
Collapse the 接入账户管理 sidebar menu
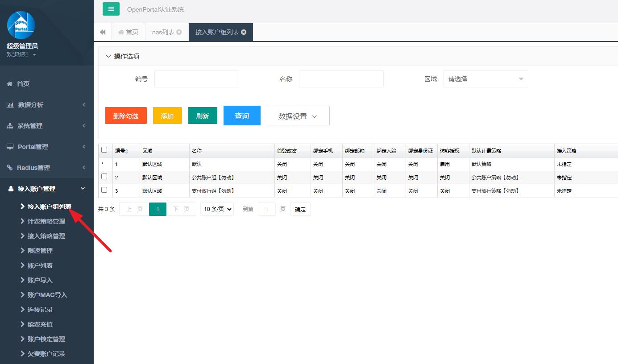[47, 189]
